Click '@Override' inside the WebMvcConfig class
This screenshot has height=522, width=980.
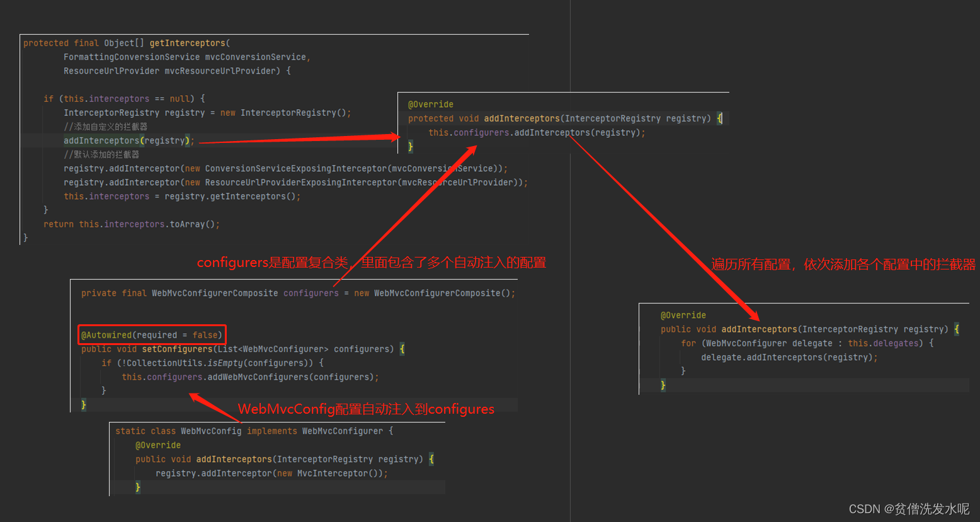tap(158, 445)
